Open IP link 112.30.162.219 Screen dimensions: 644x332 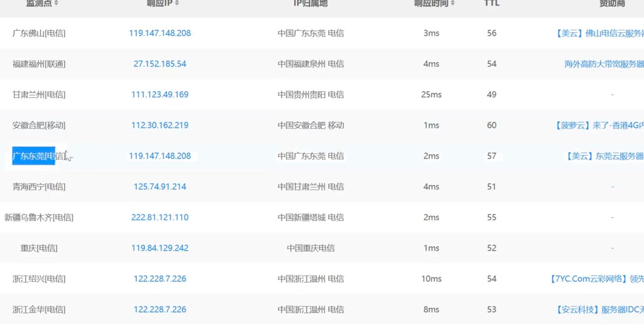160,125
